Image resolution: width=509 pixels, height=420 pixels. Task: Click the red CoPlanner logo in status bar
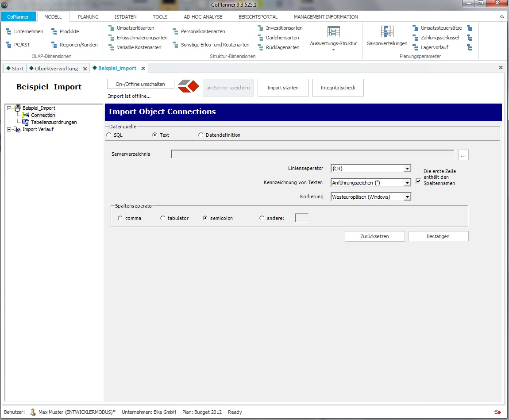[x=497, y=412]
